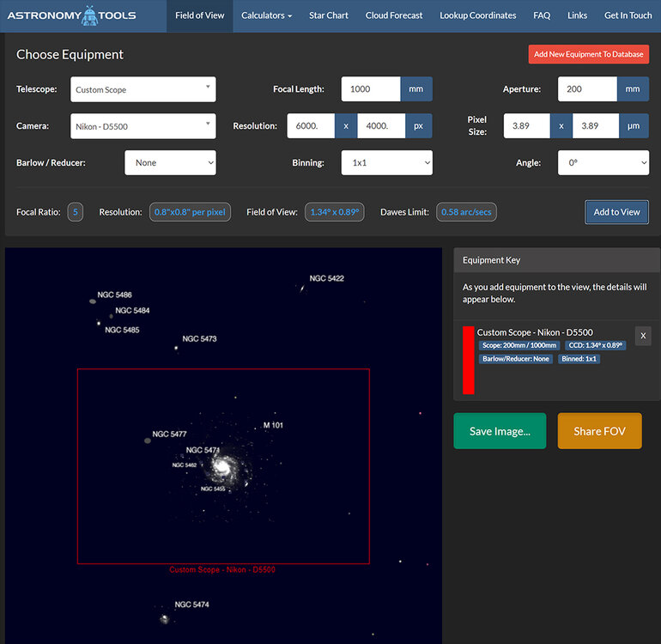The height and width of the screenshot is (644, 661).
Task: Edit the Aperture value field
Action: point(587,89)
